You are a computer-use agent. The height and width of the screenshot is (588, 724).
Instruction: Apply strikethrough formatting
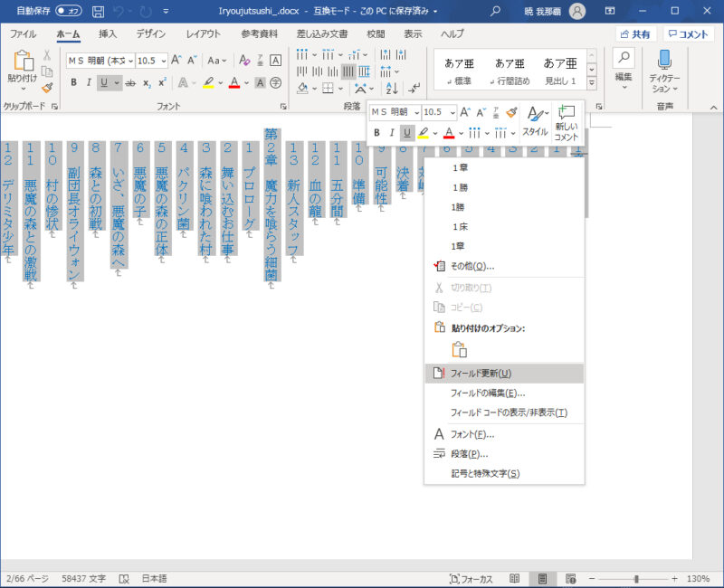point(130,83)
